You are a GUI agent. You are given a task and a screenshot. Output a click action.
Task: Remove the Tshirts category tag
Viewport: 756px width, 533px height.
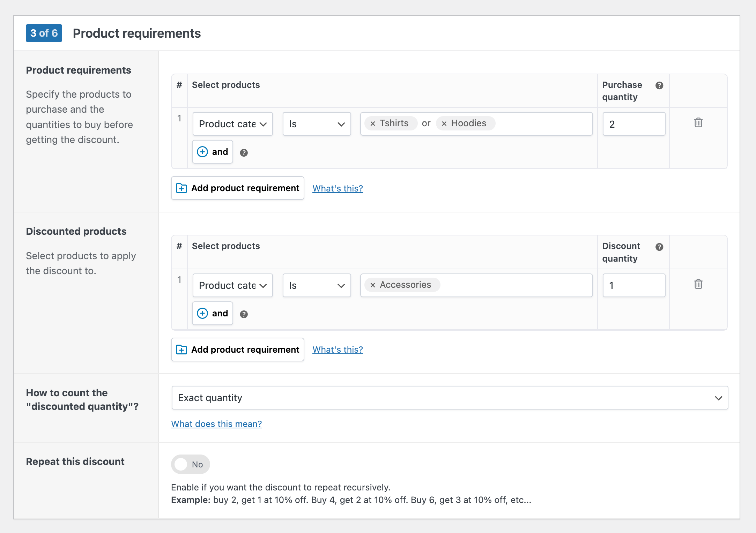[x=372, y=123]
